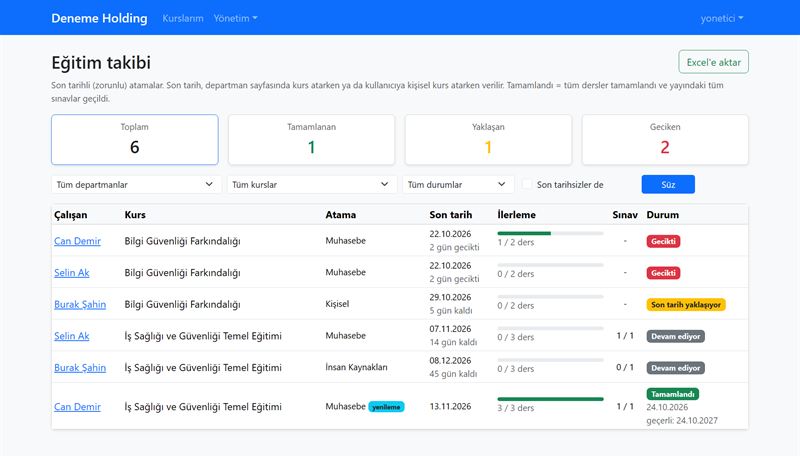800x456 pixels.
Task: Click the Kurs column header
Action: point(135,215)
